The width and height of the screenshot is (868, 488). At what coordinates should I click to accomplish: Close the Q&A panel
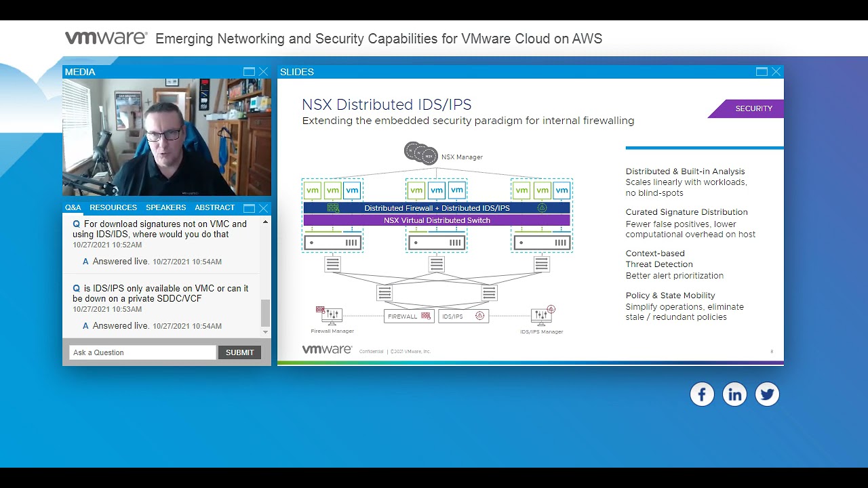264,208
